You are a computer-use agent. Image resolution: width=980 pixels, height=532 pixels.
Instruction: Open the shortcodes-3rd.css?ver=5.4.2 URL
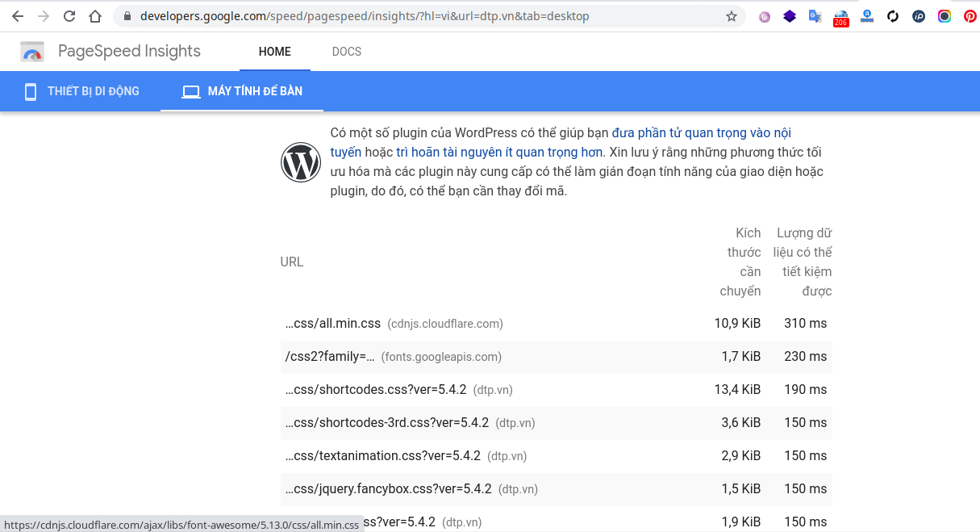(387, 422)
